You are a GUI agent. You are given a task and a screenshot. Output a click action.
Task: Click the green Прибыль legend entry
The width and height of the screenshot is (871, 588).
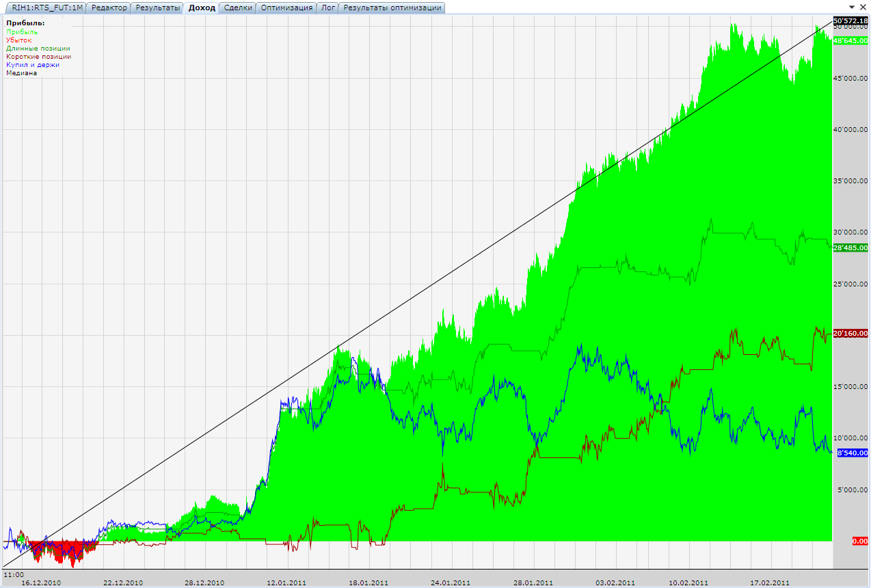click(x=22, y=32)
